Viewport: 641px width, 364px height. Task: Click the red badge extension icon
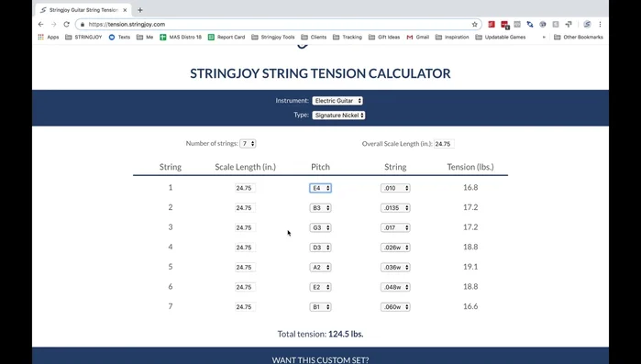(x=505, y=25)
